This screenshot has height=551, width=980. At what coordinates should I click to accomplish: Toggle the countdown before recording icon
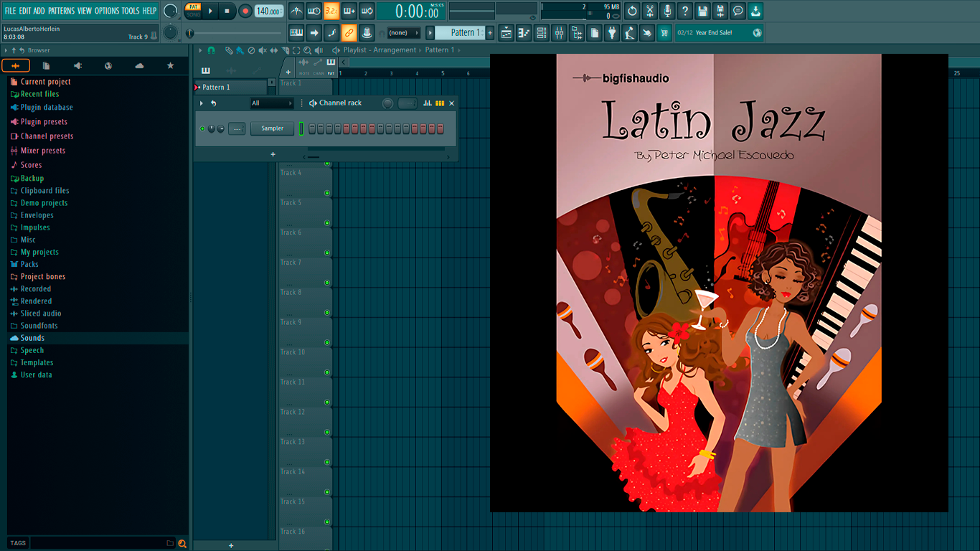331,11
